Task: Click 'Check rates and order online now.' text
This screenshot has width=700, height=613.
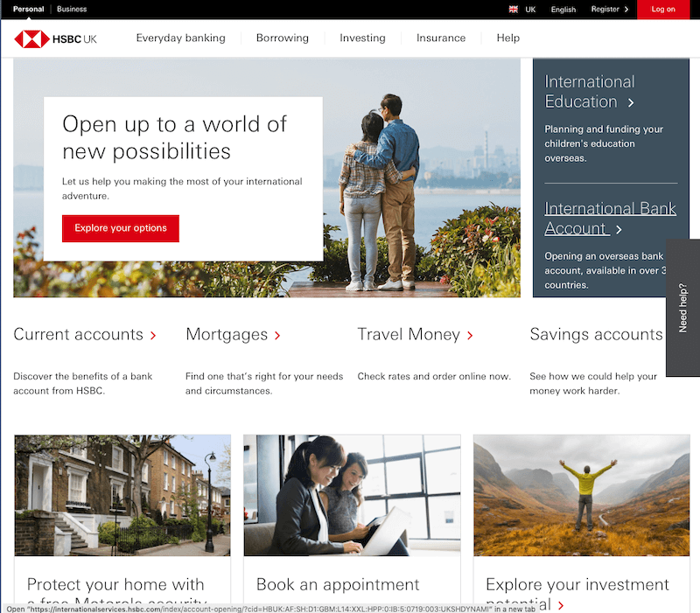Action: [x=434, y=377]
